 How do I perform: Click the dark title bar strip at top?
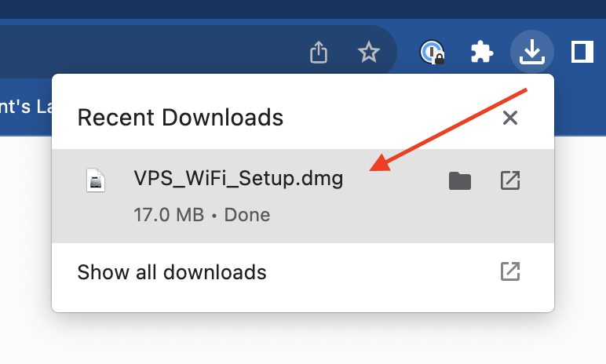[303, 9]
